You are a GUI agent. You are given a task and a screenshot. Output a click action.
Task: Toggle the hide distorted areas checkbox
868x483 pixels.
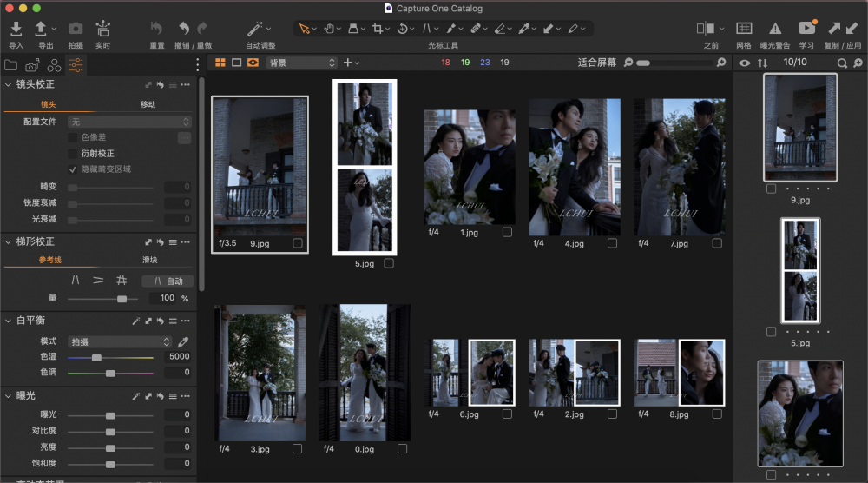73,169
